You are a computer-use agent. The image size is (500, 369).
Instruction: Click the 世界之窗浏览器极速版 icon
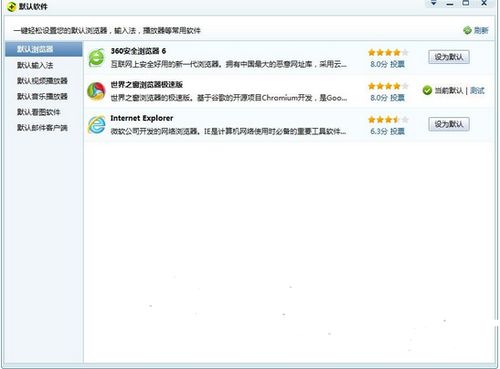pos(96,91)
